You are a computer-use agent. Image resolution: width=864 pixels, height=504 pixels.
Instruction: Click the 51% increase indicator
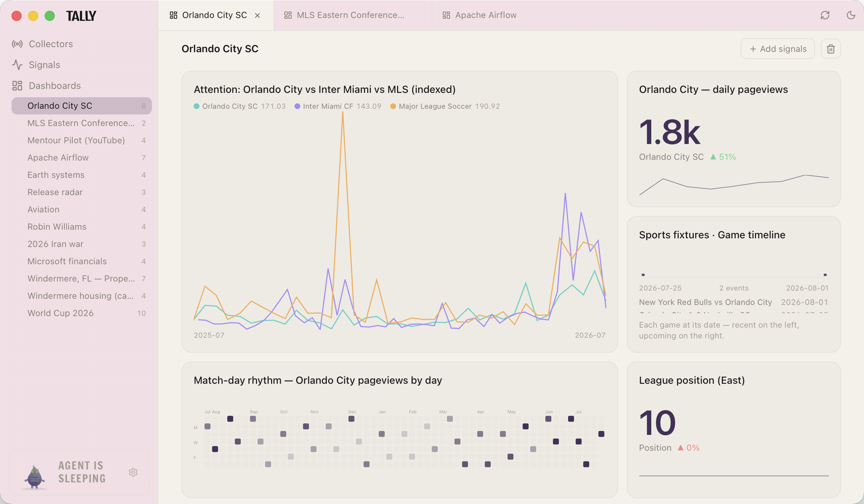pos(723,157)
